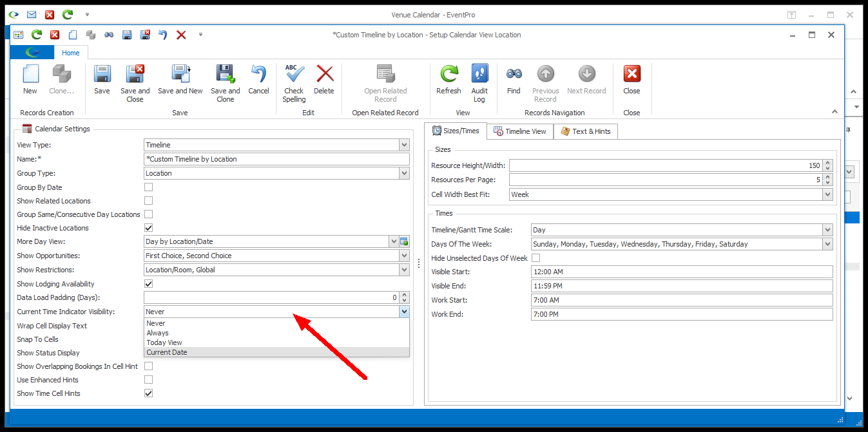868x432 pixels.
Task: Click the small binoculars icon in the quick access toolbar
Action: [109, 35]
